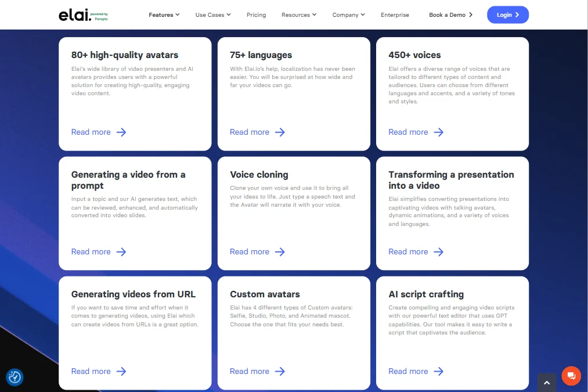Click the scroll-to-top arrow button
This screenshot has height=392, width=588.
pyautogui.click(x=547, y=383)
